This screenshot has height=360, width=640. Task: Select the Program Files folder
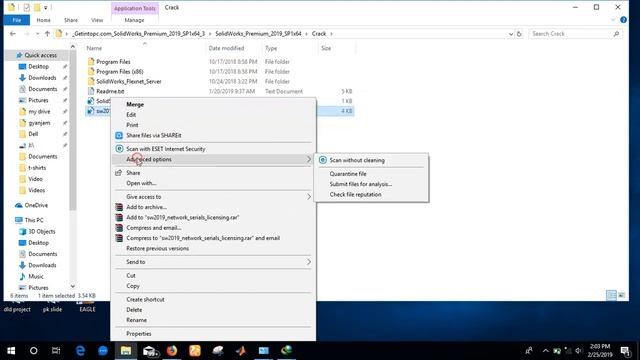[113, 62]
